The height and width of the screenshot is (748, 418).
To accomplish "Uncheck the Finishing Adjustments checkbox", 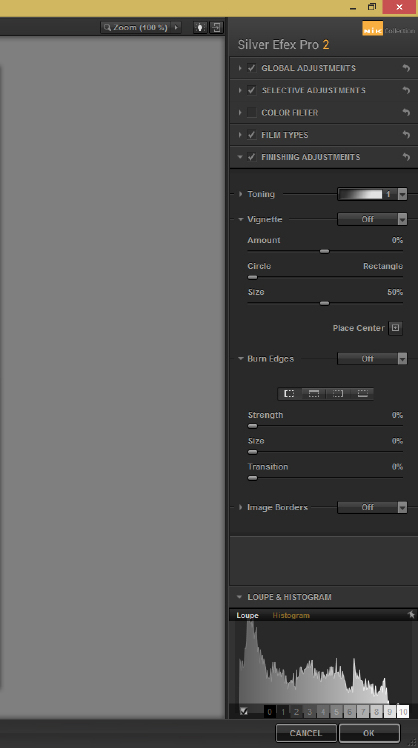I will click(251, 157).
